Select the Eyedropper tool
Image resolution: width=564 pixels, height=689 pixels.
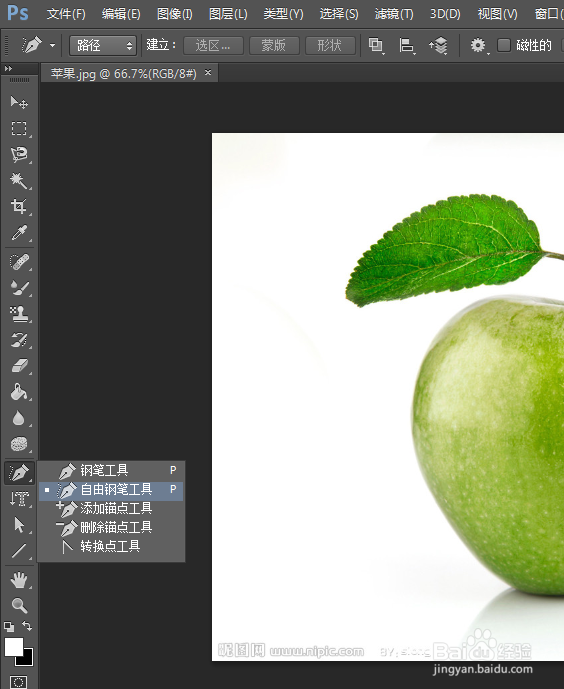click(x=19, y=232)
